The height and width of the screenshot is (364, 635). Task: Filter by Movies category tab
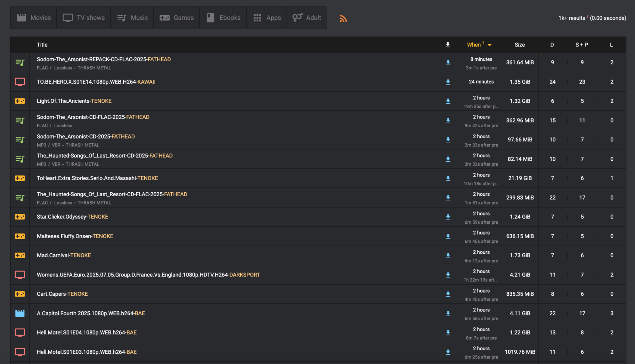(33, 18)
